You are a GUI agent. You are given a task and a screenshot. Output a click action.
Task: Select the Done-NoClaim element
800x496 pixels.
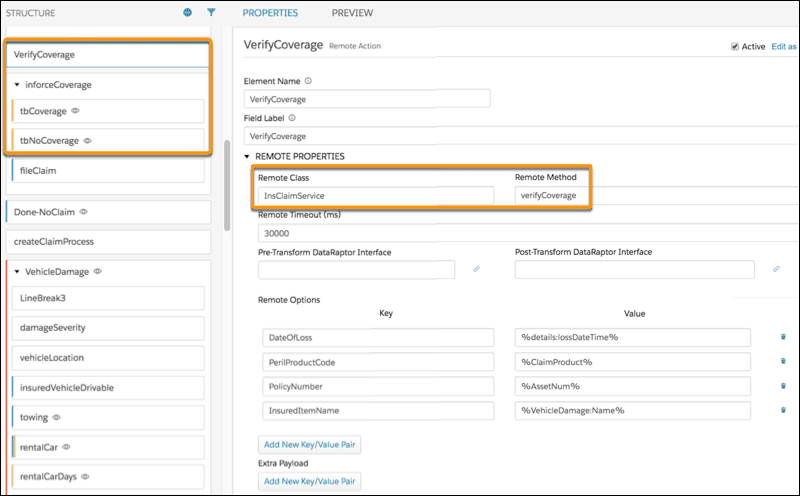[x=108, y=212]
